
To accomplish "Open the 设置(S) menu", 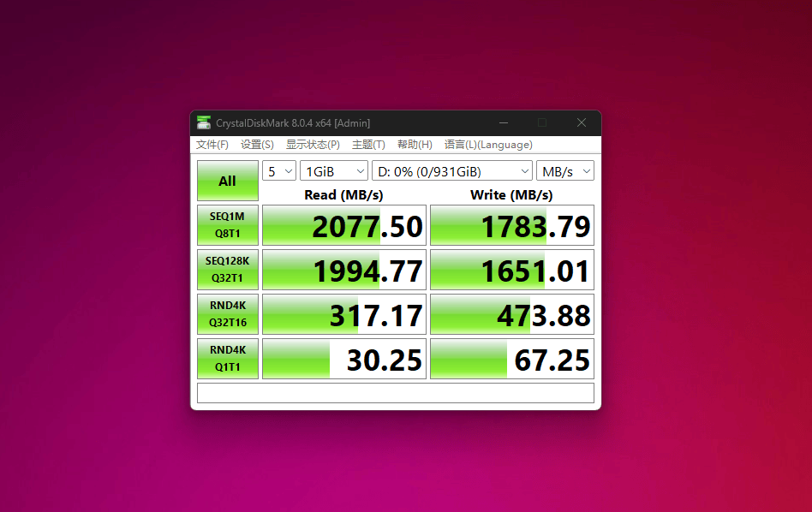I will pos(257,145).
